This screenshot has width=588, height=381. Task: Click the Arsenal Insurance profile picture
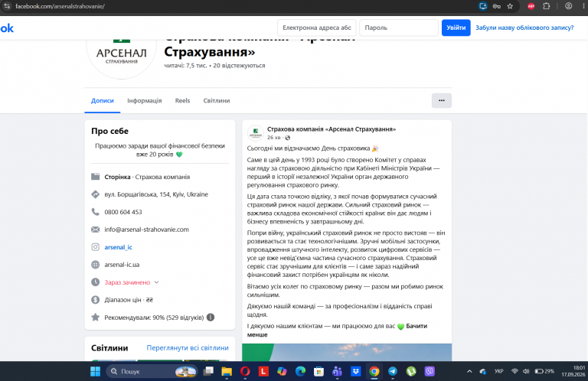tap(121, 56)
